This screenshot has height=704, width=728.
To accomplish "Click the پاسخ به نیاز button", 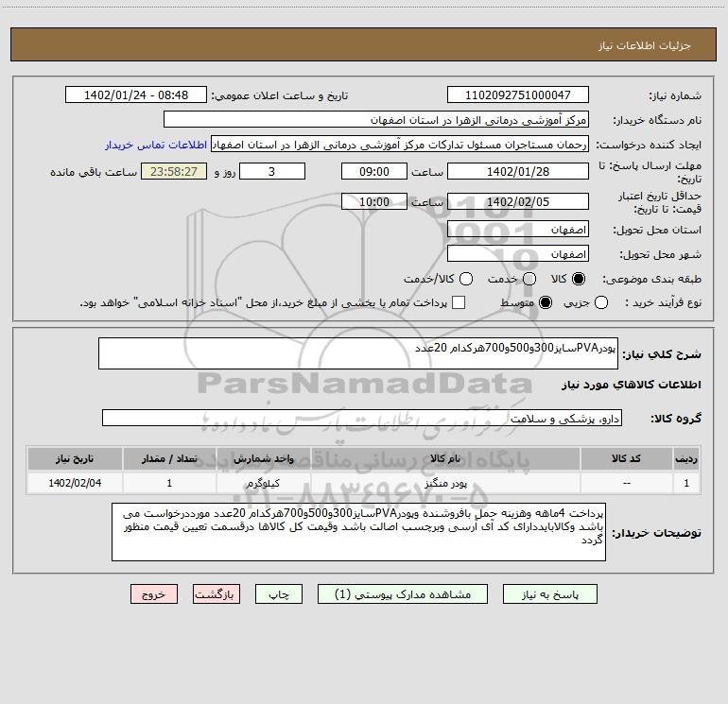I will (550, 594).
